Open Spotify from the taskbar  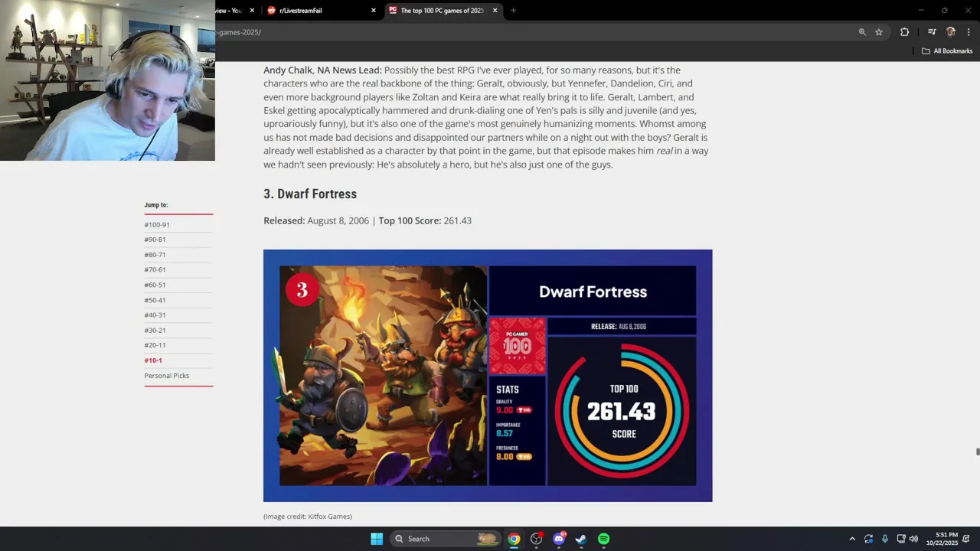pyautogui.click(x=603, y=539)
